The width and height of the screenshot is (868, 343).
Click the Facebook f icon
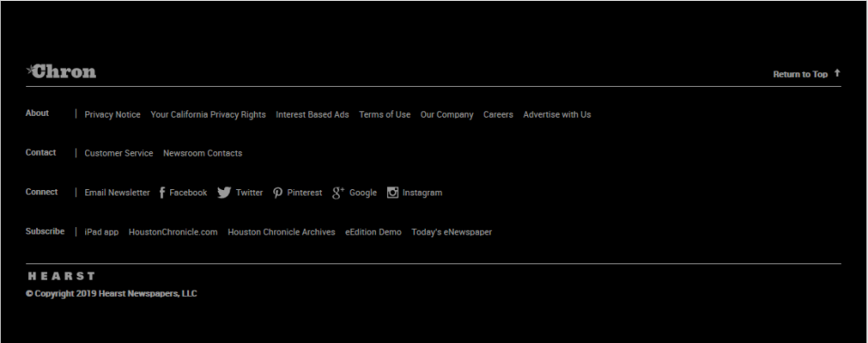coord(162,192)
